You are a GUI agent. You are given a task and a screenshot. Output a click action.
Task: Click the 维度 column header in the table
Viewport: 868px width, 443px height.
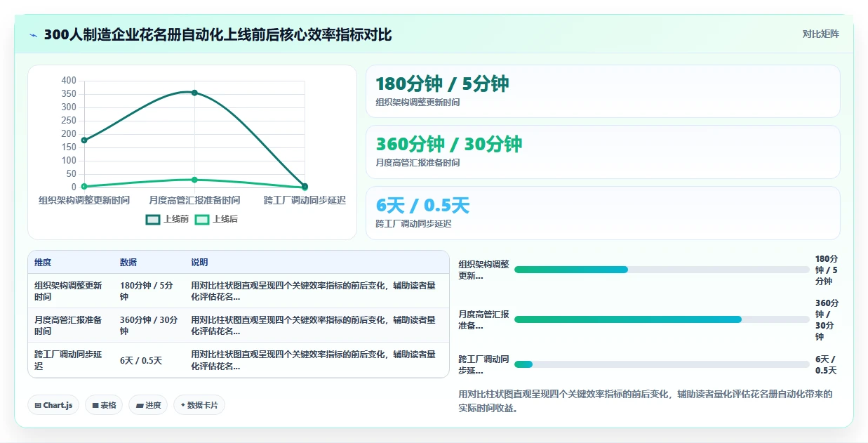43,263
